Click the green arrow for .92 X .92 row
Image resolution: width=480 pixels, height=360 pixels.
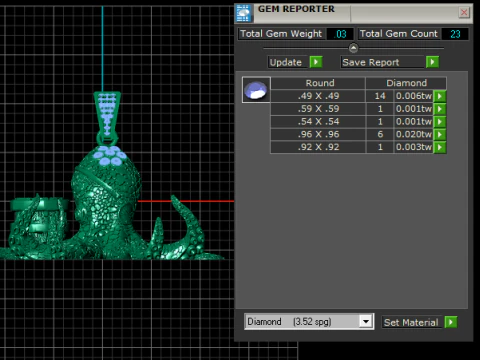click(440, 147)
